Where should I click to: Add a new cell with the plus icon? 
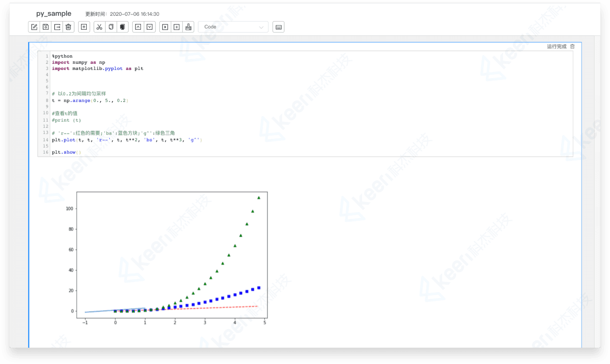click(x=84, y=27)
